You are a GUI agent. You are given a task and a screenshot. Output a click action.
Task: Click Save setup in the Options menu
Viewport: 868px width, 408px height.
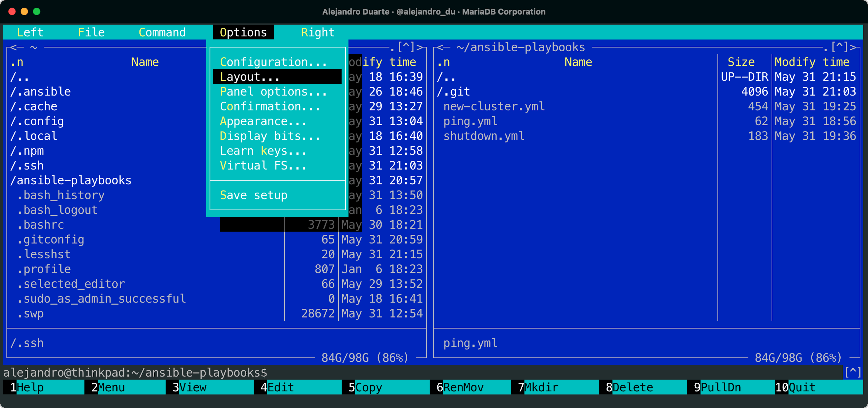pos(253,195)
